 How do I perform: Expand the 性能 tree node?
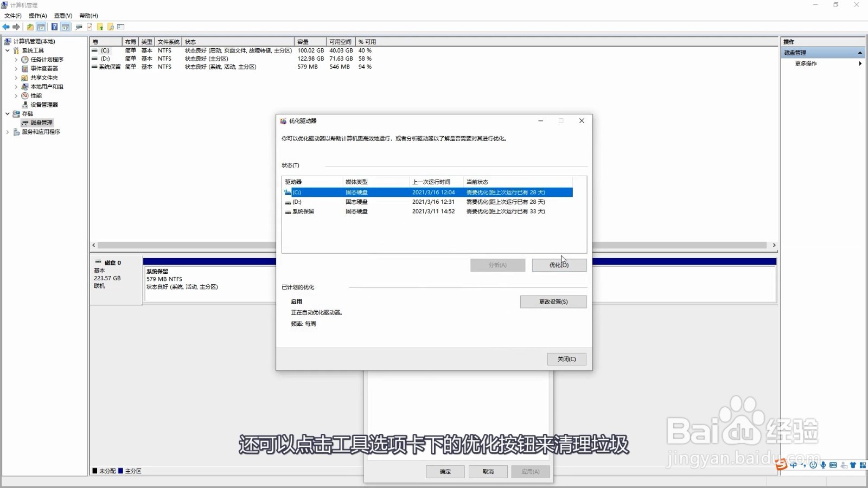pyautogui.click(x=16, y=95)
